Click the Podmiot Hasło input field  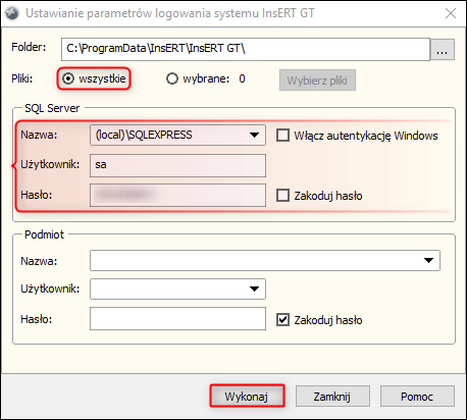pyautogui.click(x=178, y=319)
